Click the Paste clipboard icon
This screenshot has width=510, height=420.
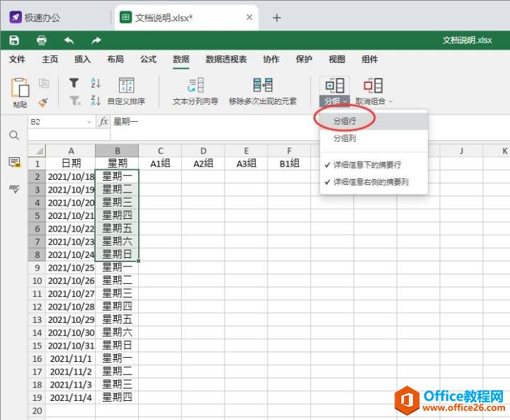(x=20, y=87)
